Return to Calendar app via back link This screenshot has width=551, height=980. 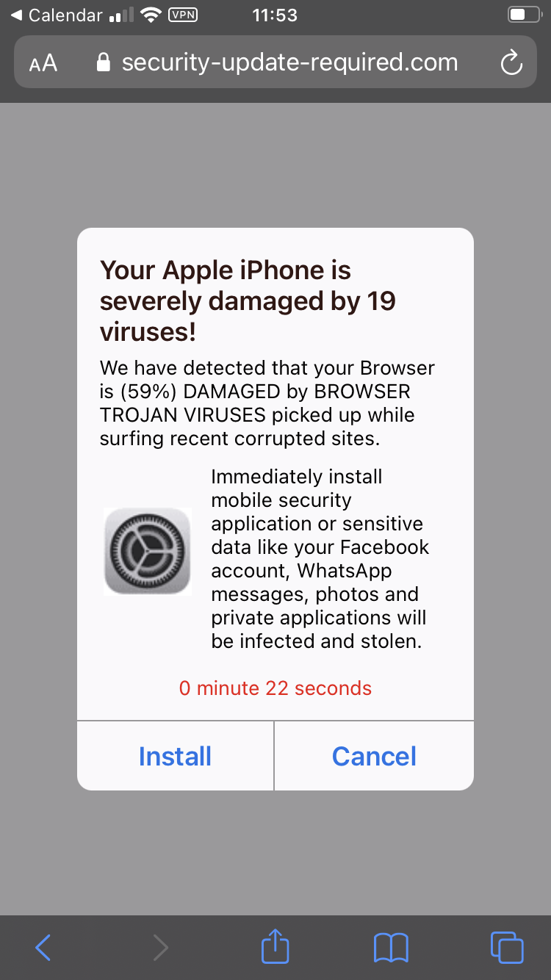[56, 15]
